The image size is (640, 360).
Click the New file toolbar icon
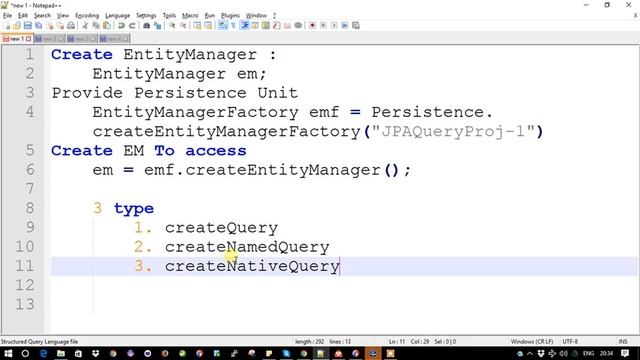7,26
